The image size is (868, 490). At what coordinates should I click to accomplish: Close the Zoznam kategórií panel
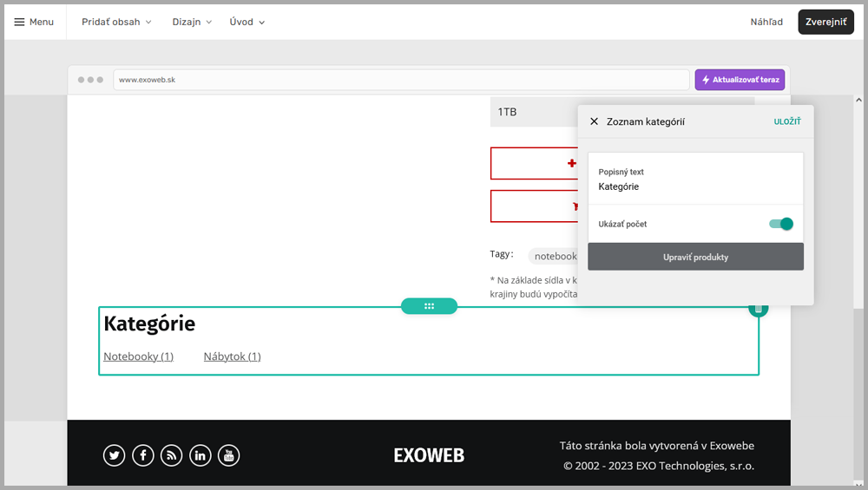tap(595, 122)
